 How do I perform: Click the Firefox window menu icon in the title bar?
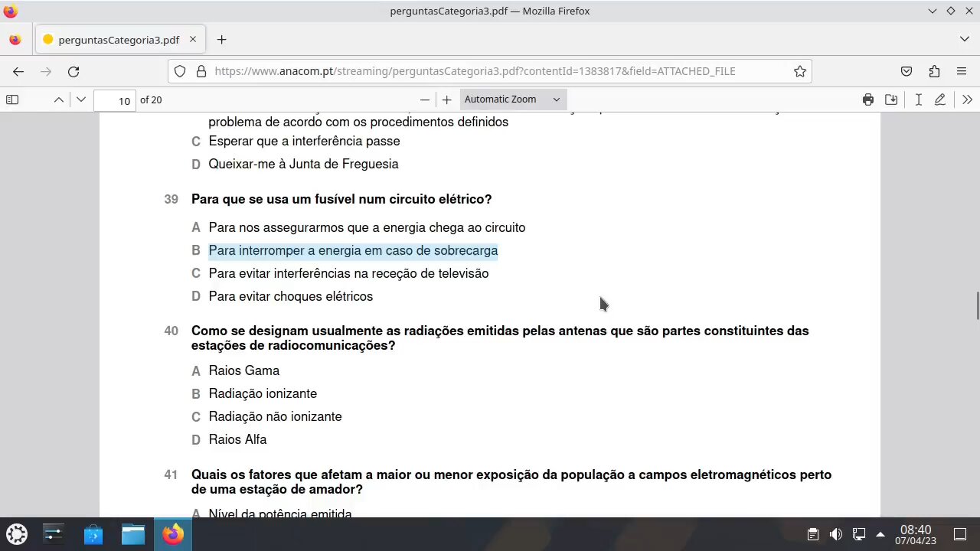(x=10, y=11)
